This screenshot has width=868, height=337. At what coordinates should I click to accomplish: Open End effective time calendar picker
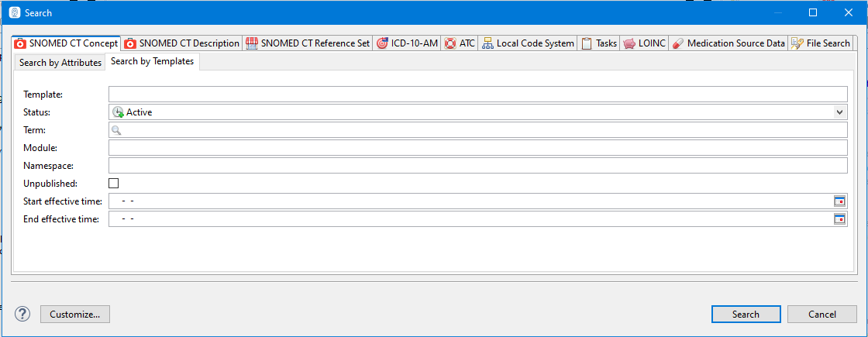coord(839,219)
